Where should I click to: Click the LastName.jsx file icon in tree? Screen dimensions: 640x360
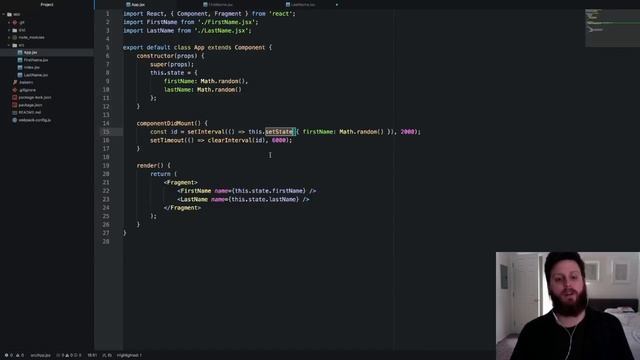pos(20,75)
